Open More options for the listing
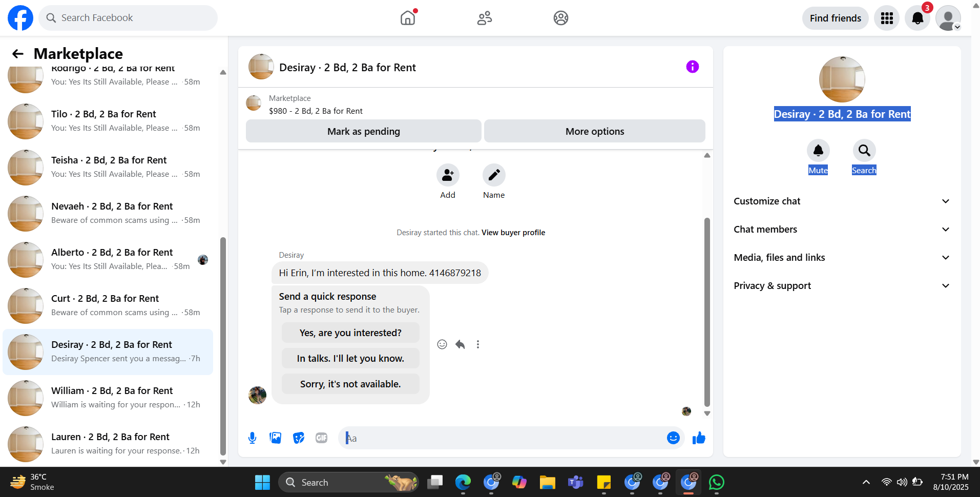This screenshot has height=497, width=980. (x=595, y=131)
